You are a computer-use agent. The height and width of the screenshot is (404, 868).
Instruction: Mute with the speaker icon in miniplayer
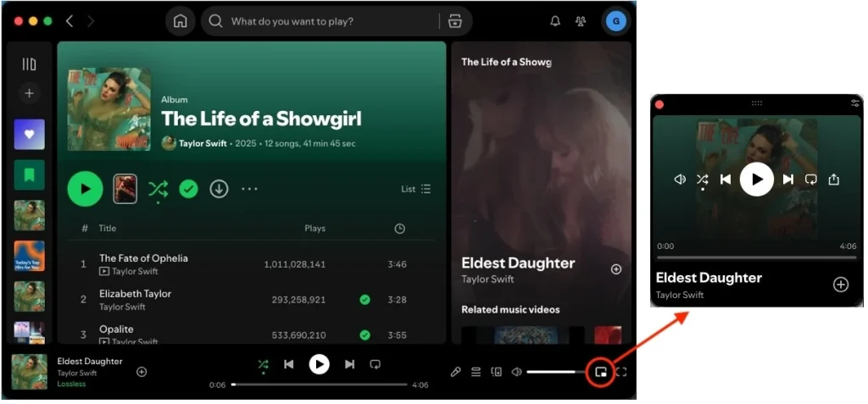680,180
